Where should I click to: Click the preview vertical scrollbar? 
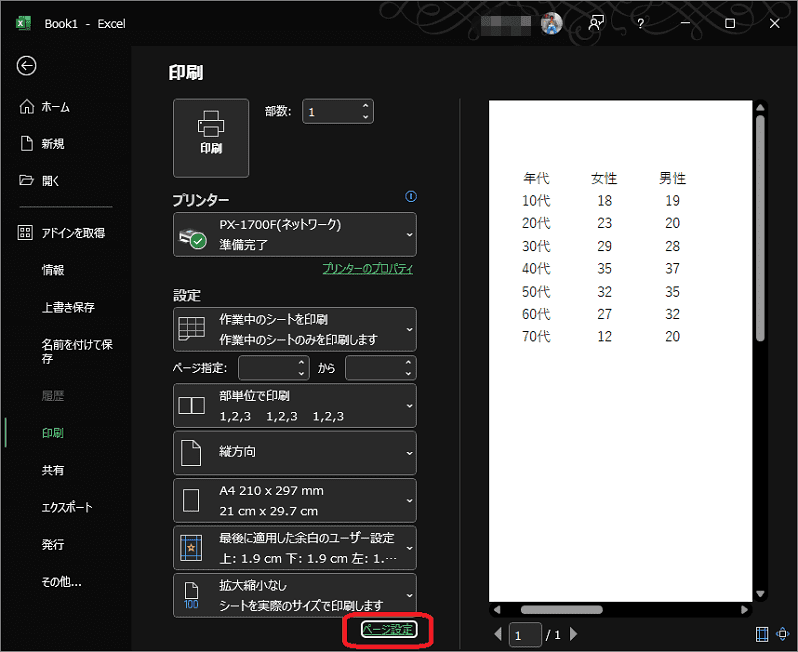tap(760, 230)
